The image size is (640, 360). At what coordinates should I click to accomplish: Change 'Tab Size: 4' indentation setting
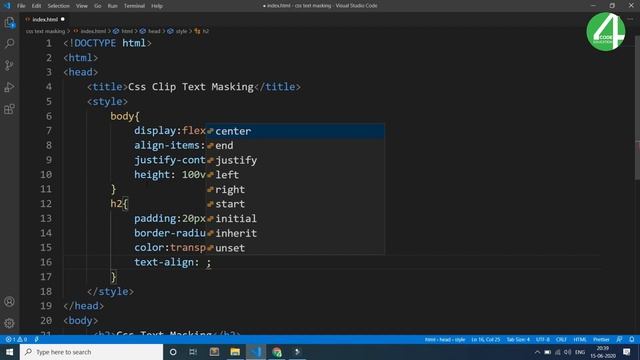pos(518,339)
